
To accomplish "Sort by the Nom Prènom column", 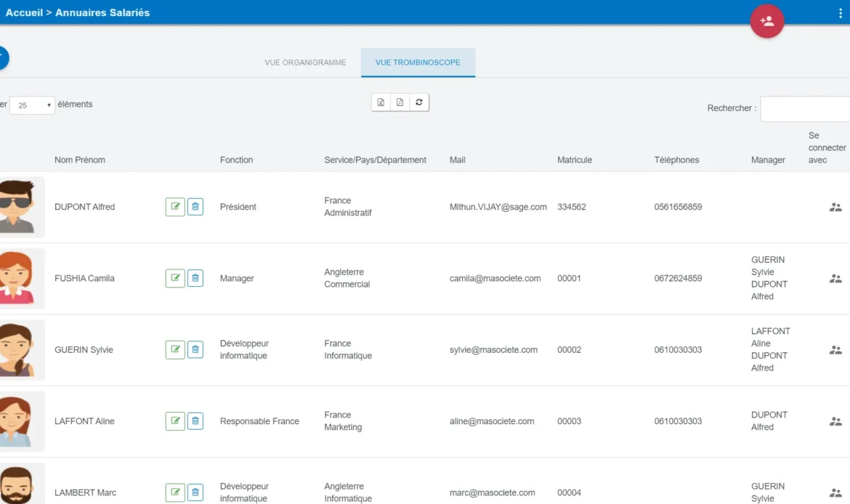I will pyautogui.click(x=80, y=160).
